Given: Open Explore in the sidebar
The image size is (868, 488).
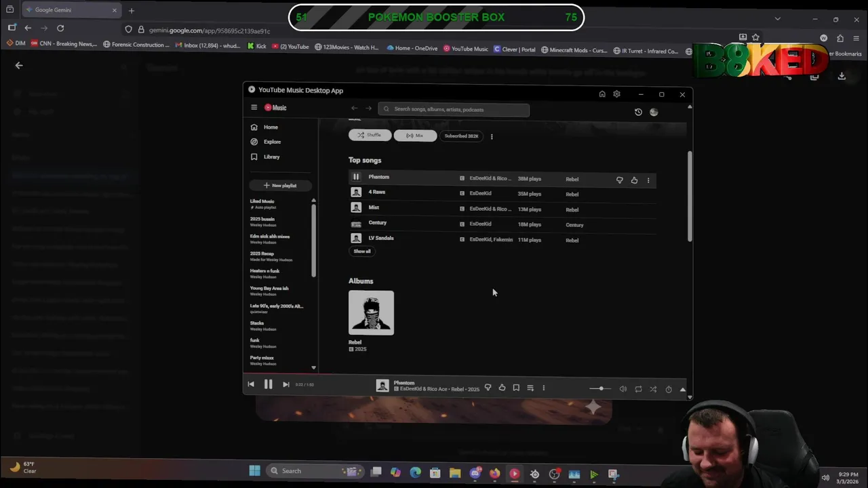Looking at the screenshot, I should pyautogui.click(x=272, y=142).
